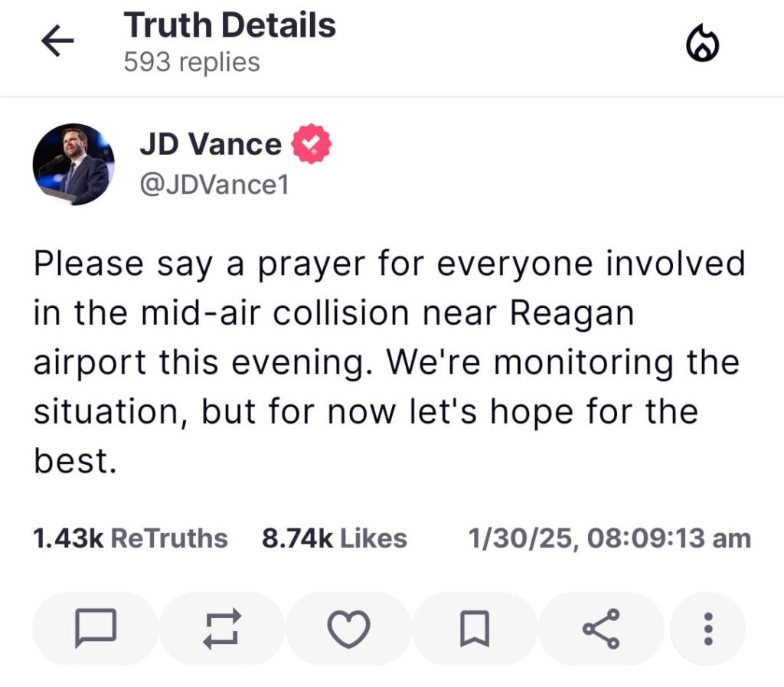This screenshot has height=687, width=784.
Task: Bookmark this Truth
Action: 474,629
